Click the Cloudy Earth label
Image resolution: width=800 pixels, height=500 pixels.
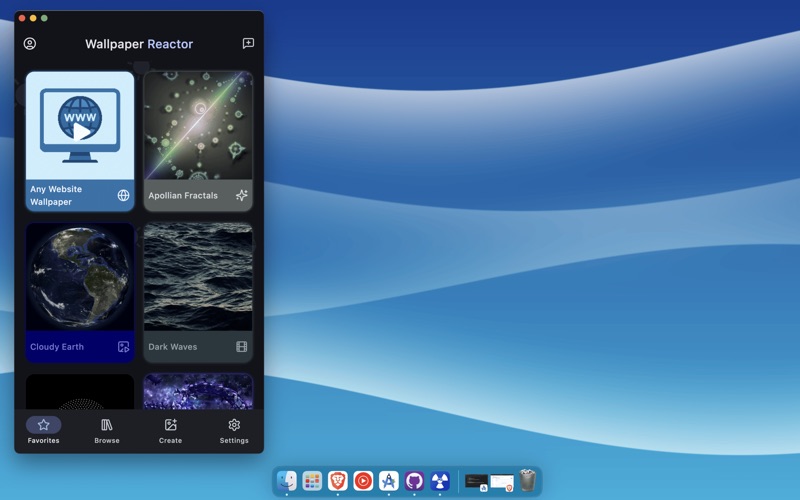pyautogui.click(x=57, y=347)
